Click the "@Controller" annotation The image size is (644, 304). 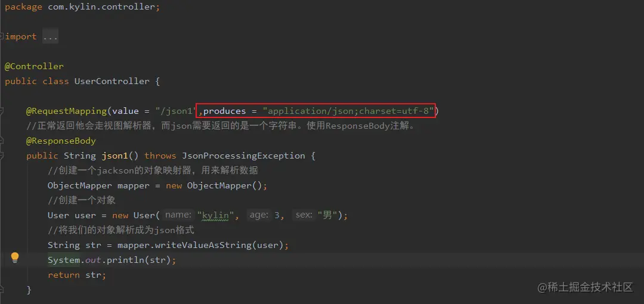34,67
